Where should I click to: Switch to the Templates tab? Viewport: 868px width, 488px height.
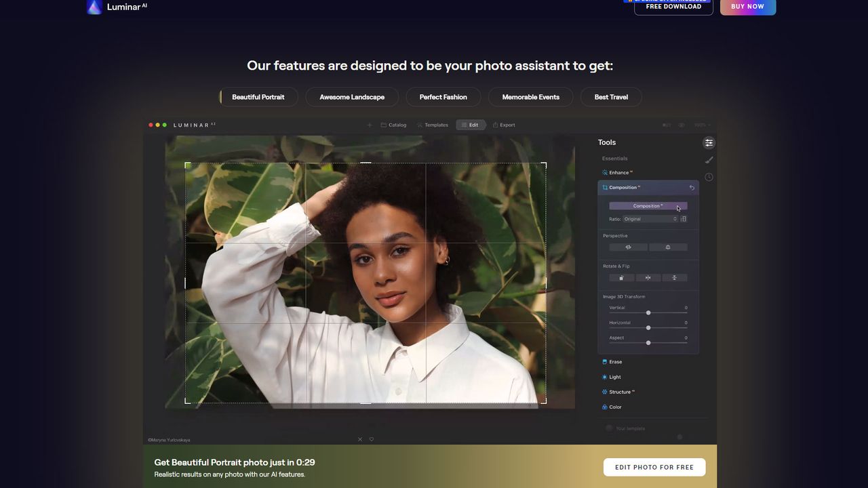pyautogui.click(x=432, y=125)
